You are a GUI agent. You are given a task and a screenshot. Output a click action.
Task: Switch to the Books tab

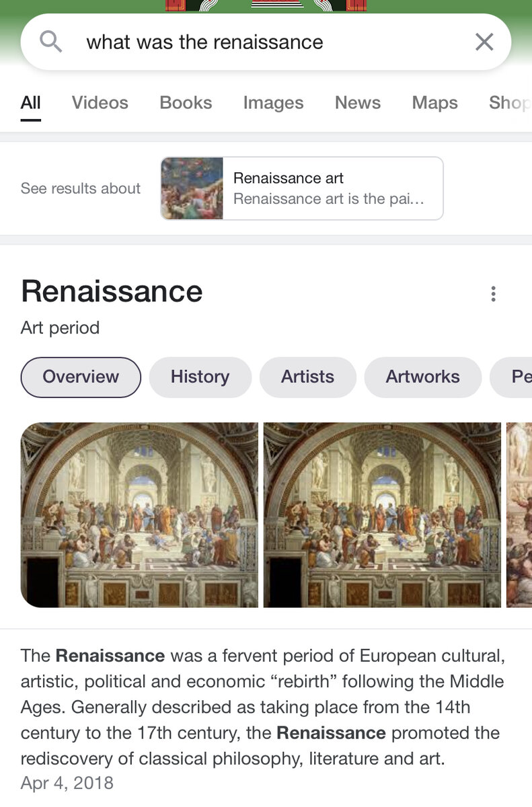[186, 103]
